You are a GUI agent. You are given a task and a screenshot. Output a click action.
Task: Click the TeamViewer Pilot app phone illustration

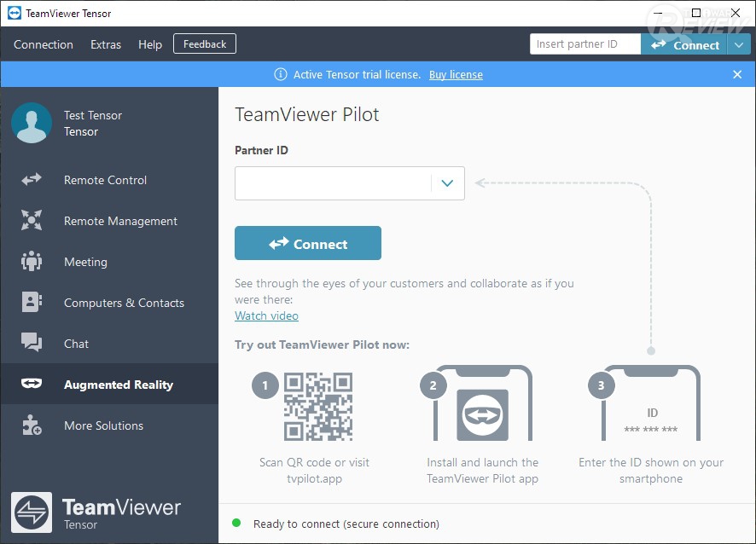482,403
